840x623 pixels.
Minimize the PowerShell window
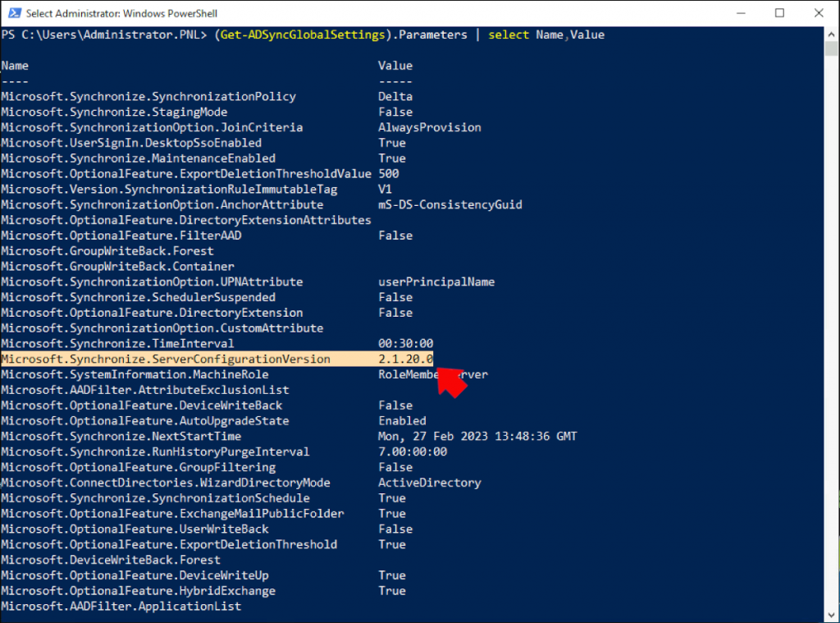pyautogui.click(x=740, y=13)
